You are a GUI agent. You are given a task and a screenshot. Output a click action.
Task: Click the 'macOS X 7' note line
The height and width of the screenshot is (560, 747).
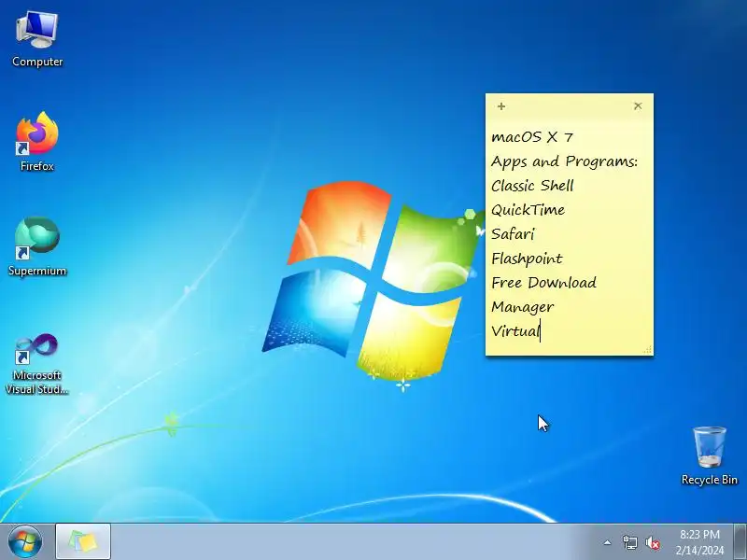tap(532, 137)
